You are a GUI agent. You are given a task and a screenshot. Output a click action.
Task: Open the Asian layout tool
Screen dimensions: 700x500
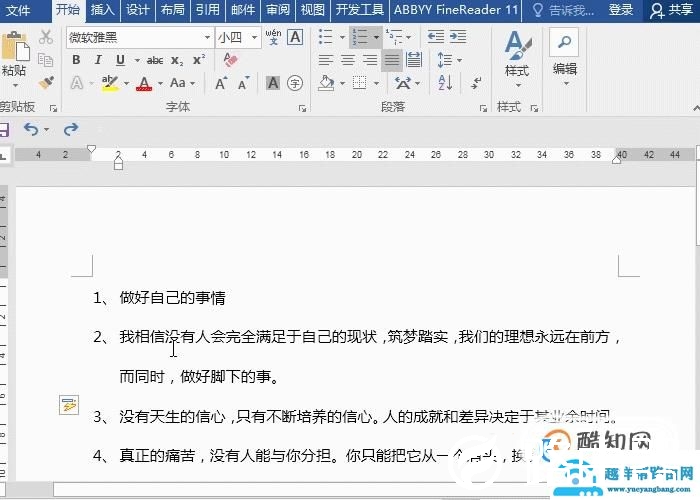tap(403, 83)
